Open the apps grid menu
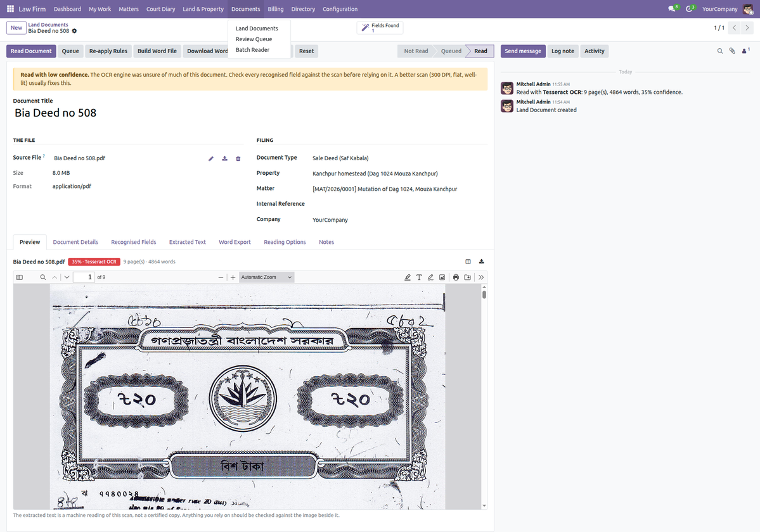Screen dimensions: 760x532 click(x=10, y=9)
